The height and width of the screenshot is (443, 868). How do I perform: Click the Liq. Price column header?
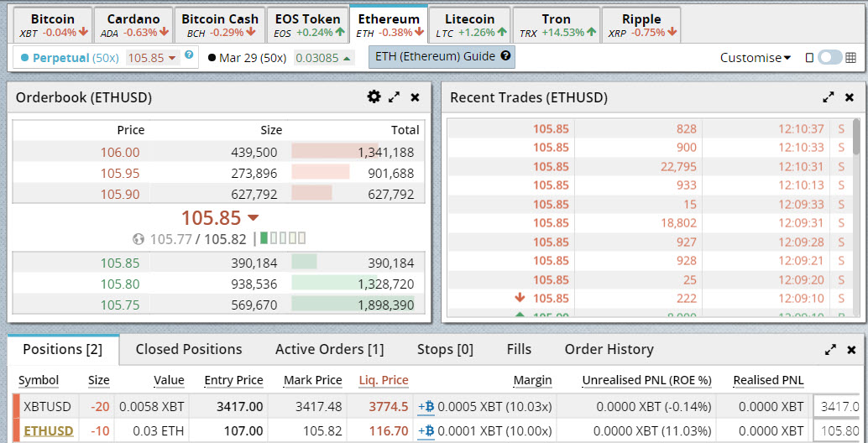point(384,380)
